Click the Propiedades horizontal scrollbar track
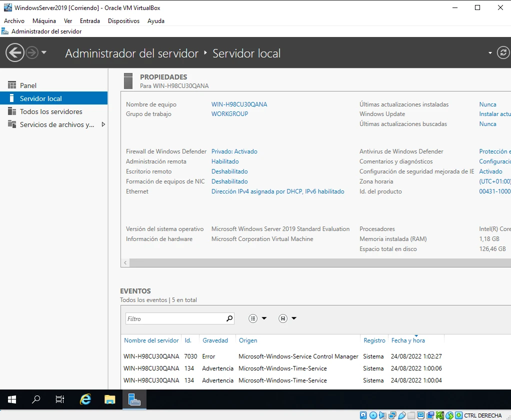The image size is (511, 420). [x=320, y=262]
